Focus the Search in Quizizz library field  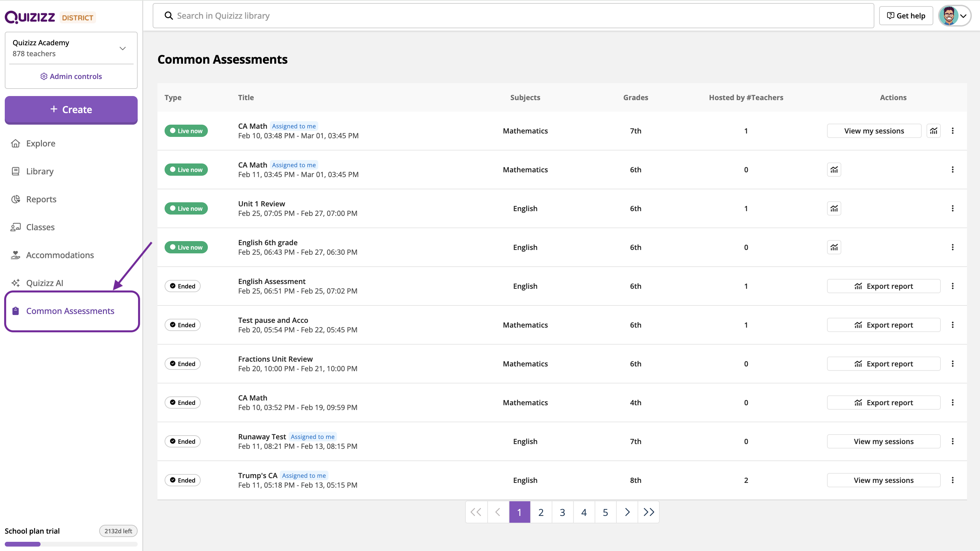point(513,16)
